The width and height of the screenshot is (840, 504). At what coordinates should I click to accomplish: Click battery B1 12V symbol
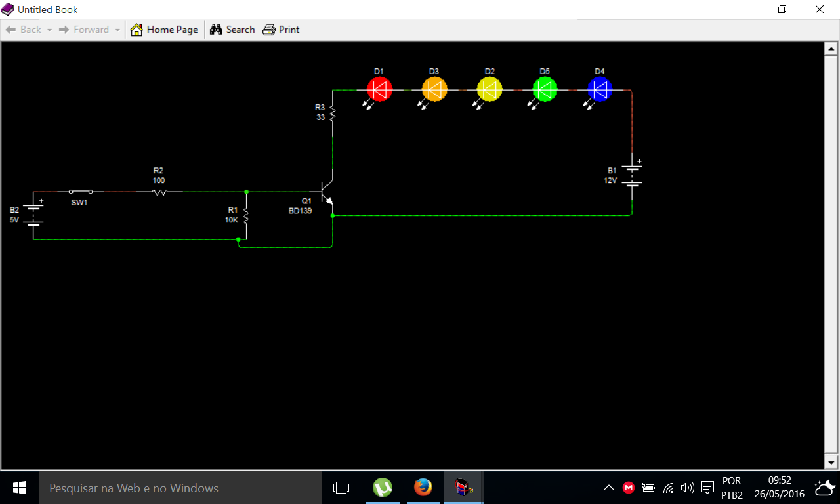pos(632,177)
